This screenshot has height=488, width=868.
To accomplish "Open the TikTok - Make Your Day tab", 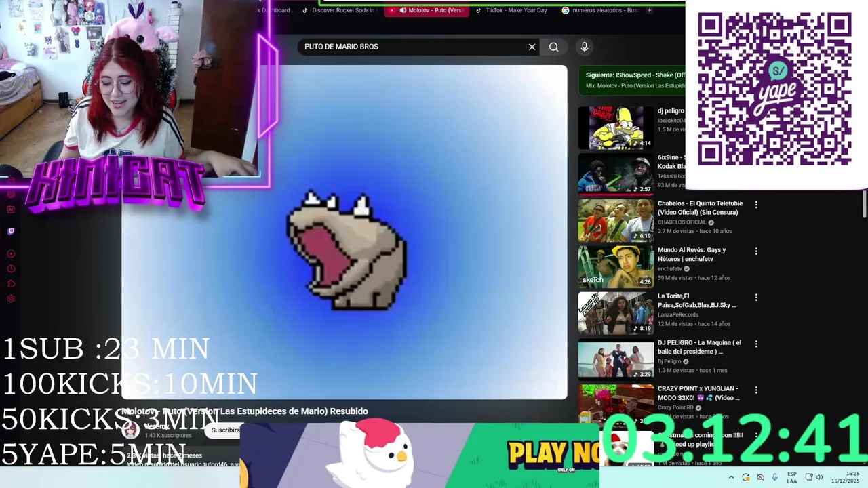I will pos(512,10).
